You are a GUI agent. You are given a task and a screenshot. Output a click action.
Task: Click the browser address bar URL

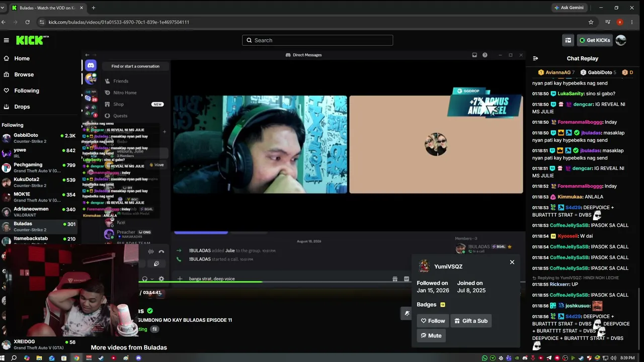click(119, 22)
